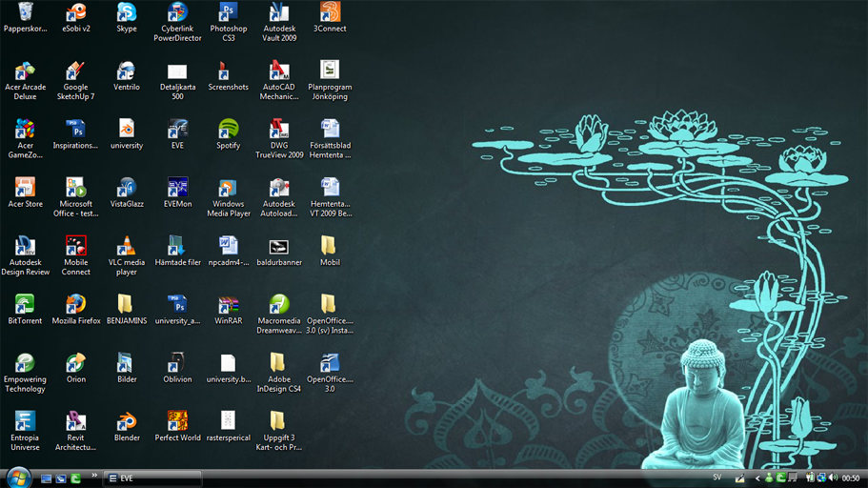The height and width of the screenshot is (488, 868).
Task: Open the Windows Start menu orb
Action: (x=18, y=477)
